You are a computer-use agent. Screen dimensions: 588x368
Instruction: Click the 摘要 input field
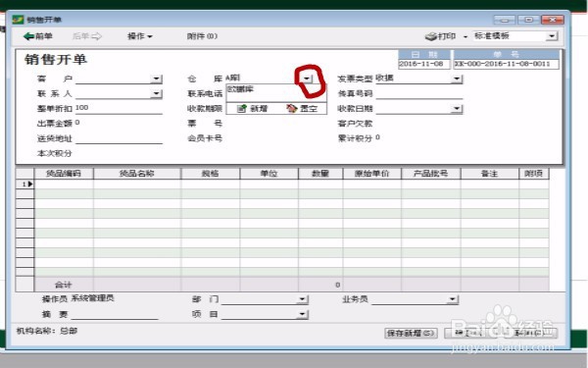tap(114, 314)
